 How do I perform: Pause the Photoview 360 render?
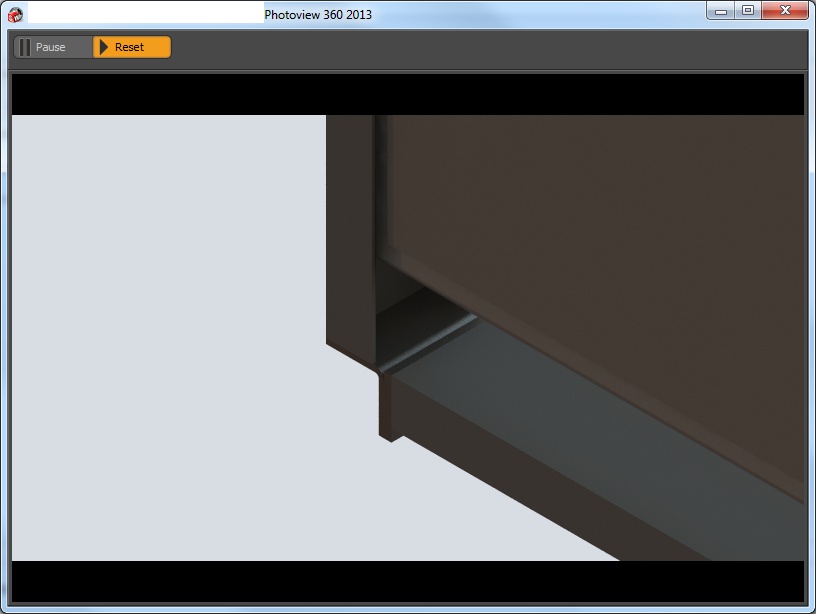point(53,47)
